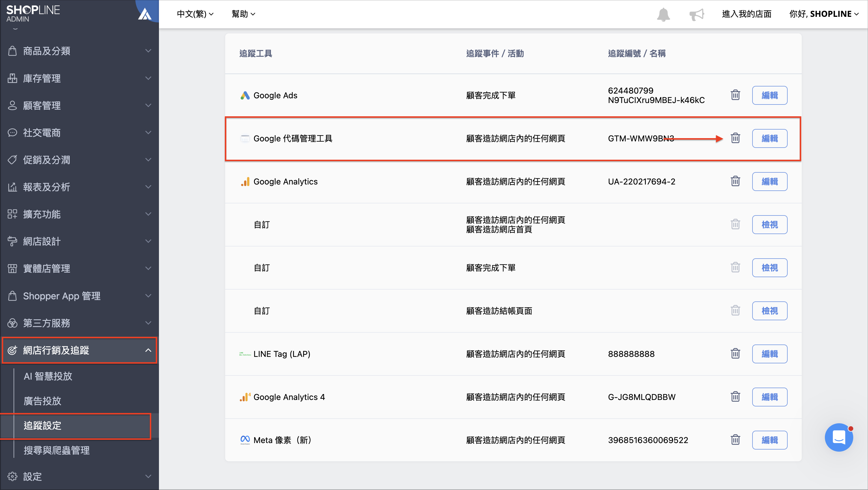The height and width of the screenshot is (490, 868).
Task: Click 編輯 for Google Analytics 4 row
Action: tap(770, 397)
